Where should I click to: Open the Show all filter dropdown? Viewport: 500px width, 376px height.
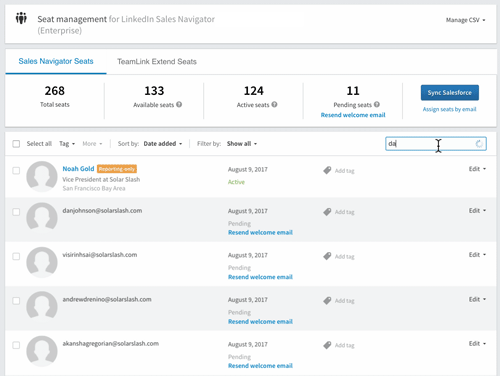pos(242,144)
